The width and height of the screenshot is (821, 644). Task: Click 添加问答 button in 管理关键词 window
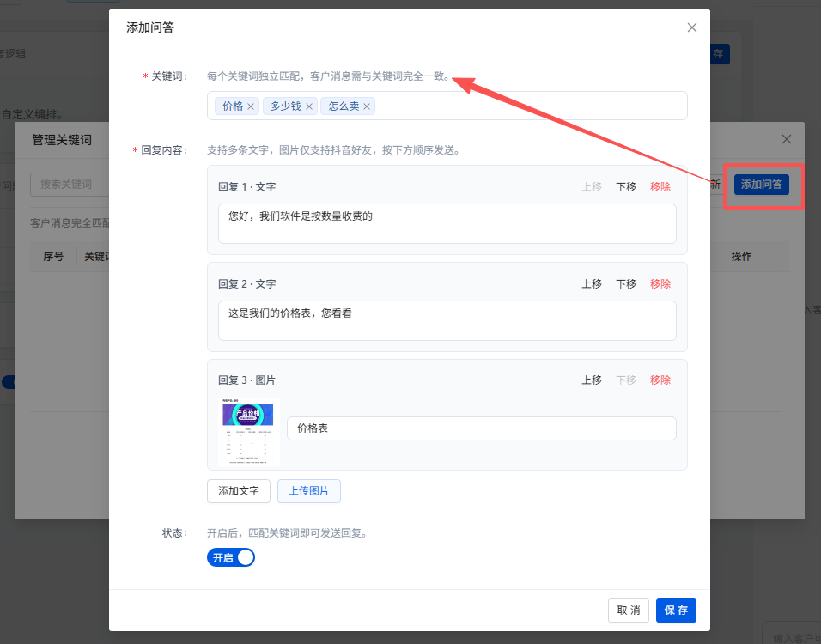click(x=761, y=185)
